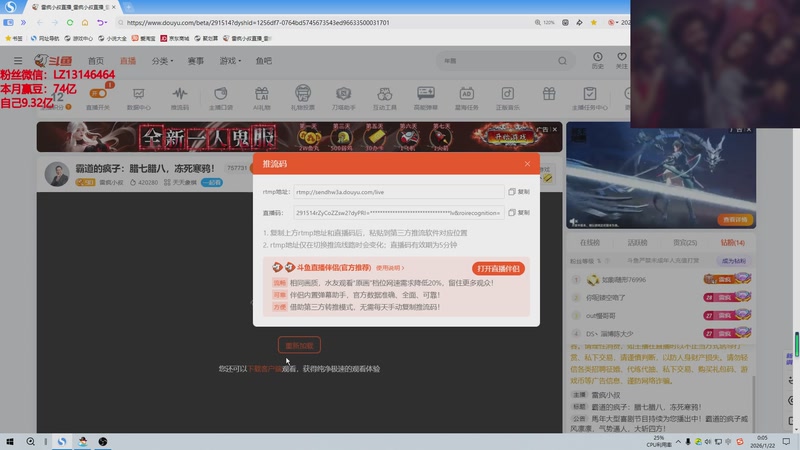Click the 下载客户端 link
Screen dimensions: 800x450
[x=265, y=369]
